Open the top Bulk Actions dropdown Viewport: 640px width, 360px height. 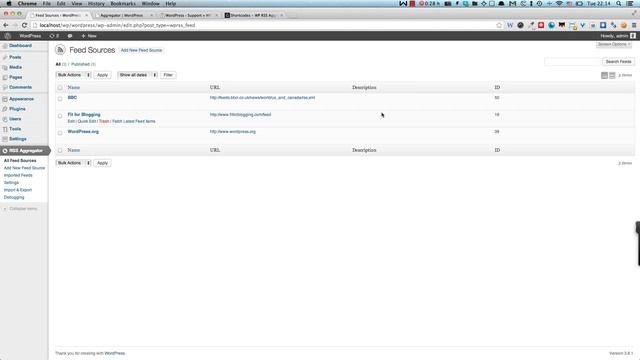point(73,75)
